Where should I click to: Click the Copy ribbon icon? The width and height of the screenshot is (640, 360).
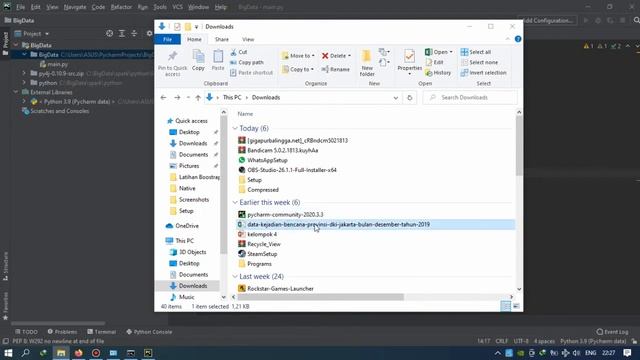198,56
